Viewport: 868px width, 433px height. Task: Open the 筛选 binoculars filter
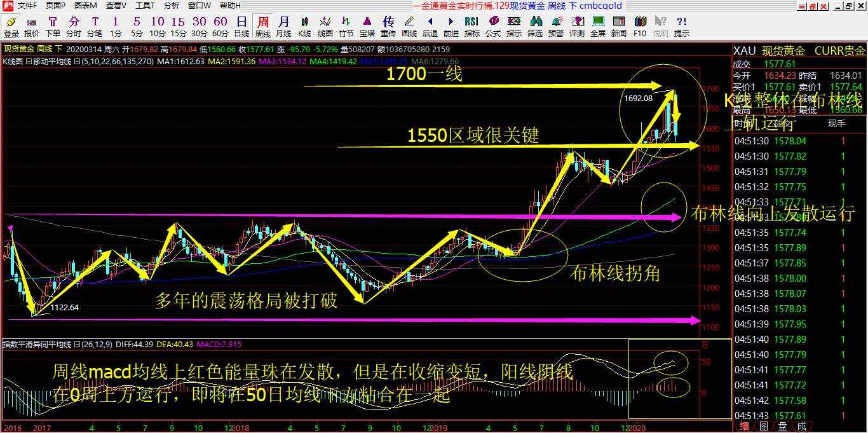pos(535,27)
